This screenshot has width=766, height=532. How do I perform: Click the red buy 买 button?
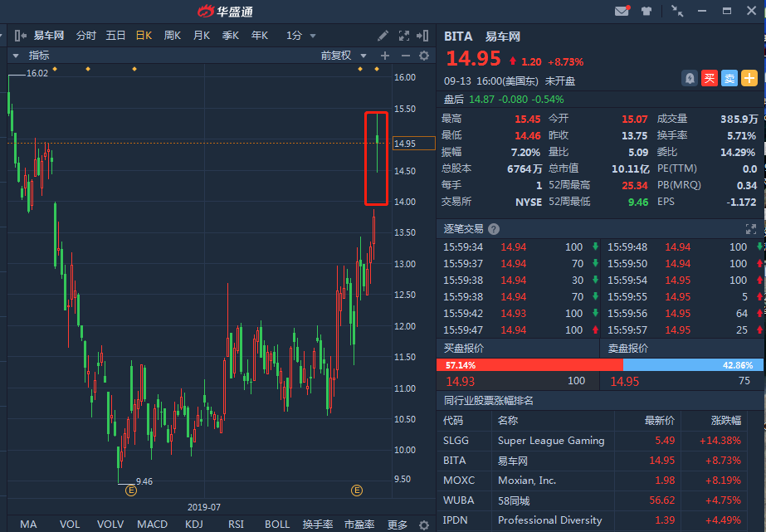click(x=710, y=78)
